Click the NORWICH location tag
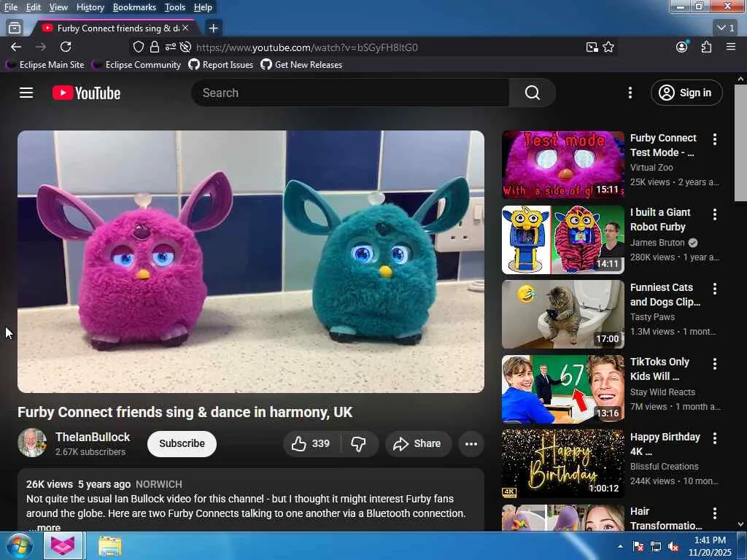 tap(158, 484)
